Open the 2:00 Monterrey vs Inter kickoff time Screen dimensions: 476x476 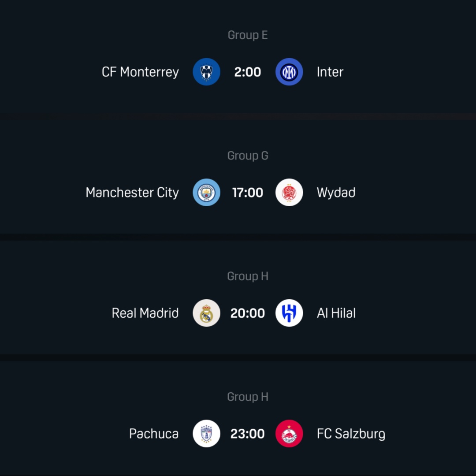tap(248, 71)
